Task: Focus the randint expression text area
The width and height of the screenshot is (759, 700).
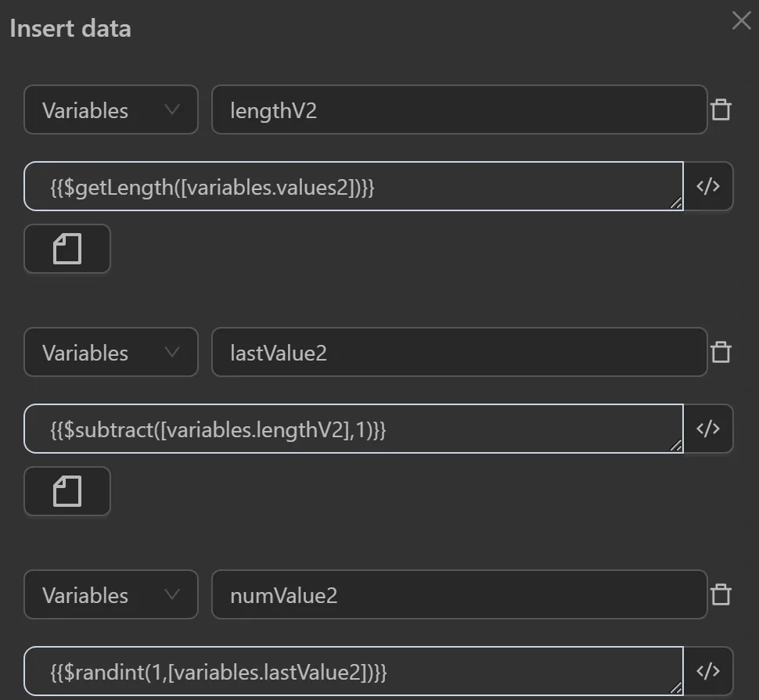Action: tap(354, 672)
